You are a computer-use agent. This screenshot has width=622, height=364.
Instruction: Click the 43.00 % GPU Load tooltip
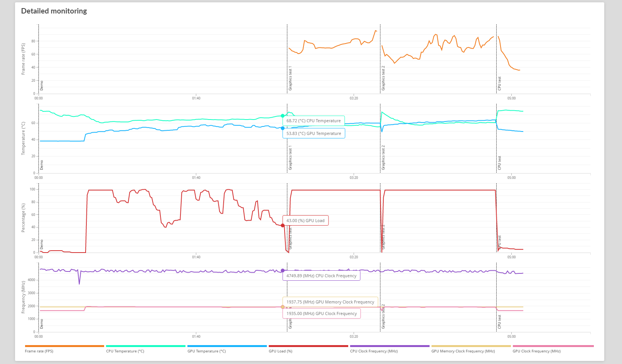[x=305, y=221]
